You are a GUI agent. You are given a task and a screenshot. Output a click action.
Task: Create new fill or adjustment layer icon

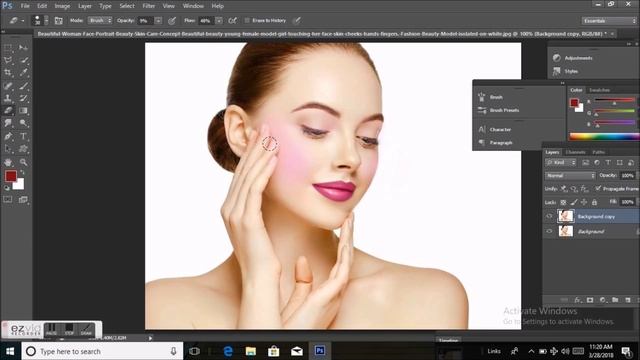pos(602,300)
